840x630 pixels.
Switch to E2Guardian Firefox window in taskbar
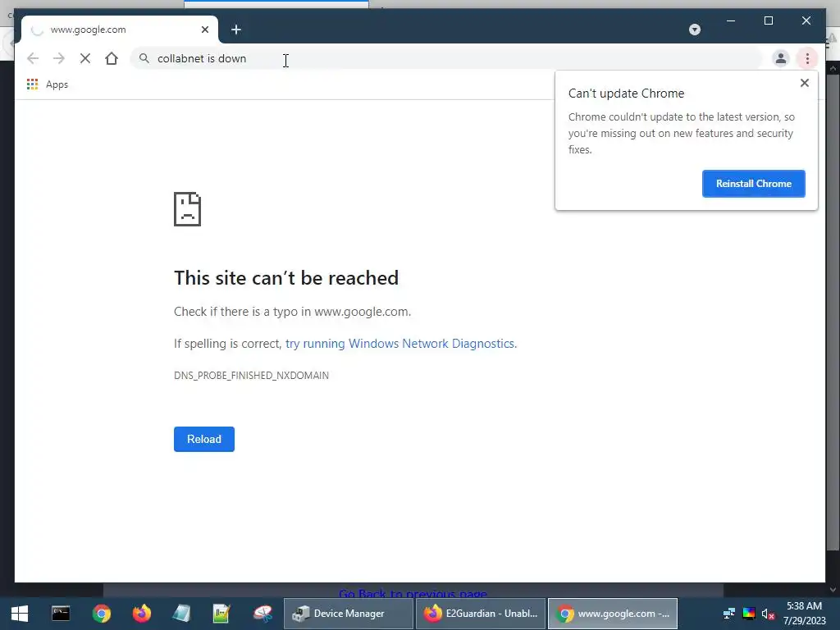[x=481, y=614]
